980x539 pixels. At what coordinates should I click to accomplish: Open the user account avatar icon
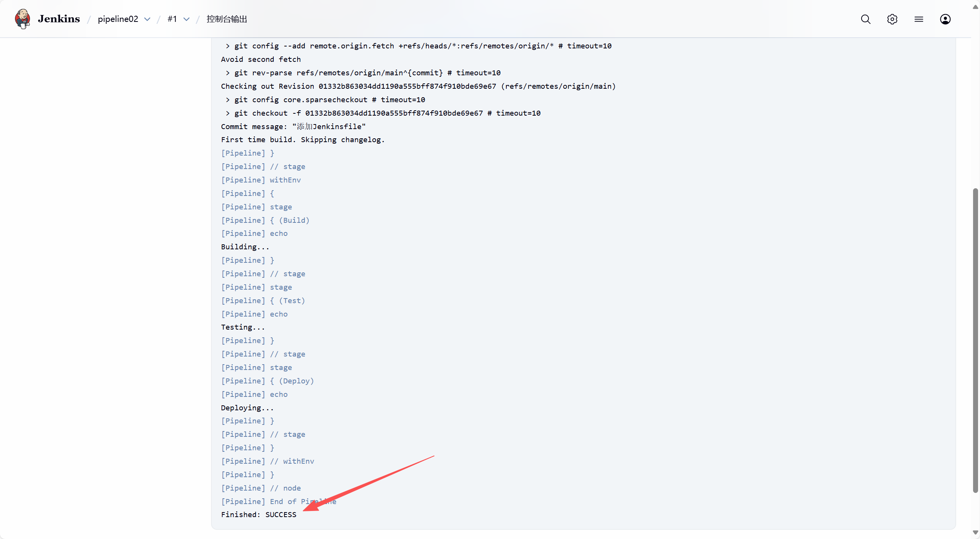[945, 19]
